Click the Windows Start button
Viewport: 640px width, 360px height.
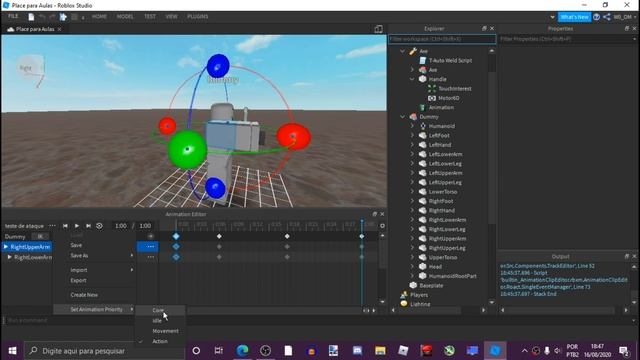coord(12,351)
